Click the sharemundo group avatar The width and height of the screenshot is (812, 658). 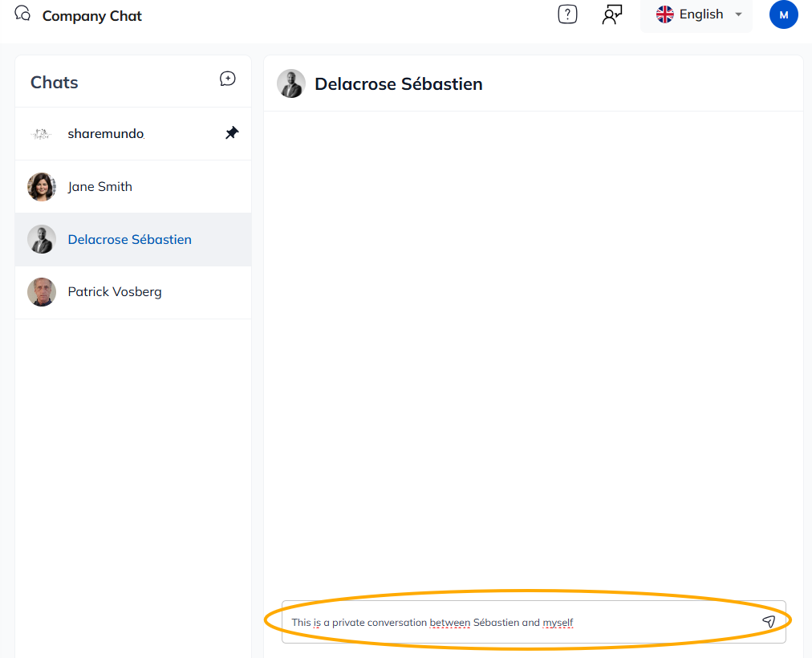click(42, 134)
